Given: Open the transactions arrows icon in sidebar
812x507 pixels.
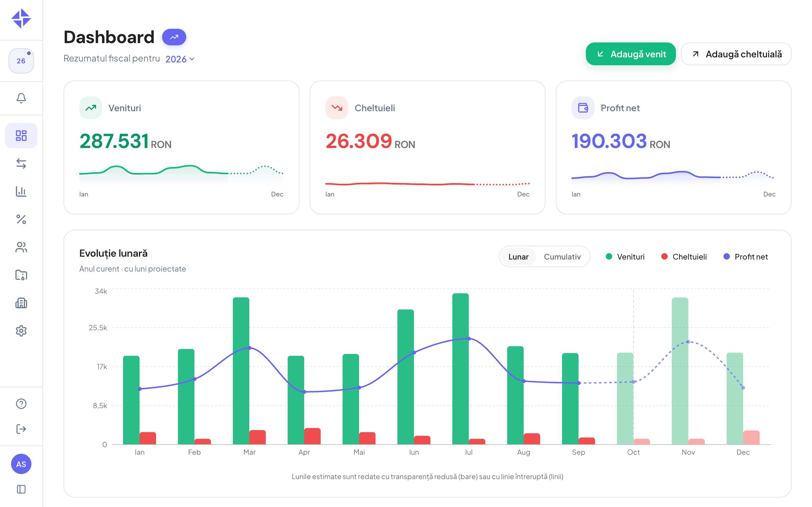Looking at the screenshot, I should [21, 163].
